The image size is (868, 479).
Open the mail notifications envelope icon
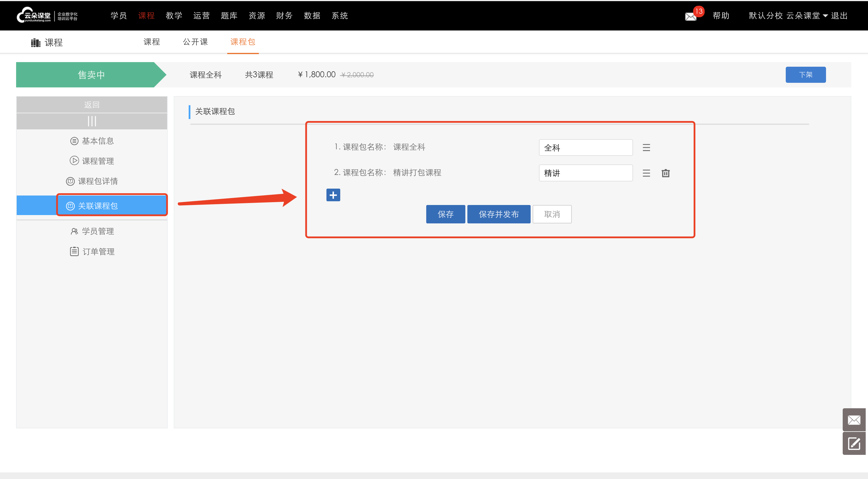tap(691, 16)
